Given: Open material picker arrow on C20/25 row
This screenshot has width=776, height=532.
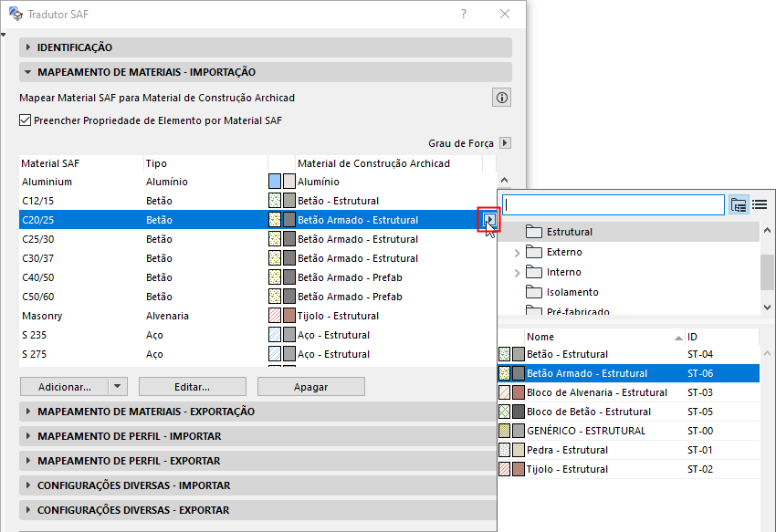Looking at the screenshot, I should click(489, 220).
